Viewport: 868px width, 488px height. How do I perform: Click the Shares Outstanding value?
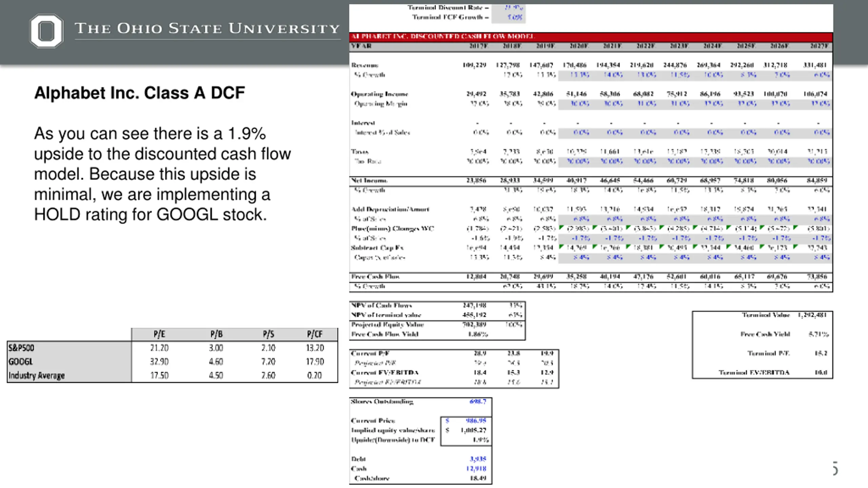(x=478, y=402)
